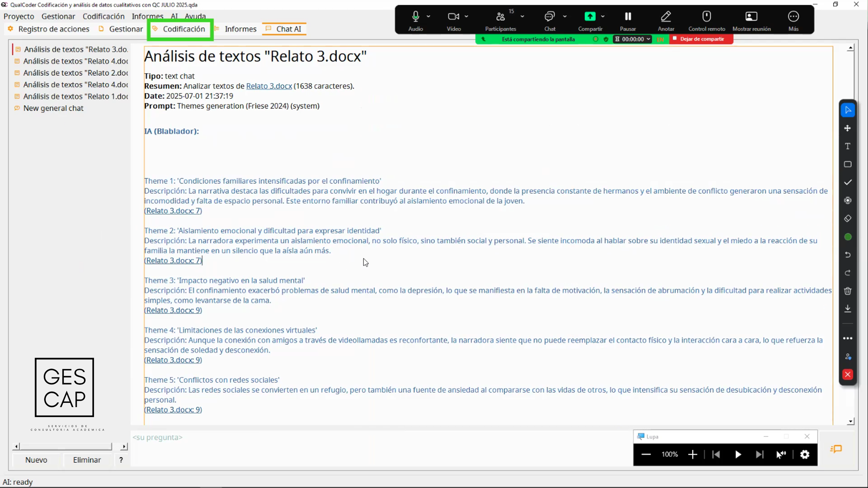Open Theme 1 source link Relato 3.docx: 7
This screenshot has height=488, width=868.
[173, 211]
